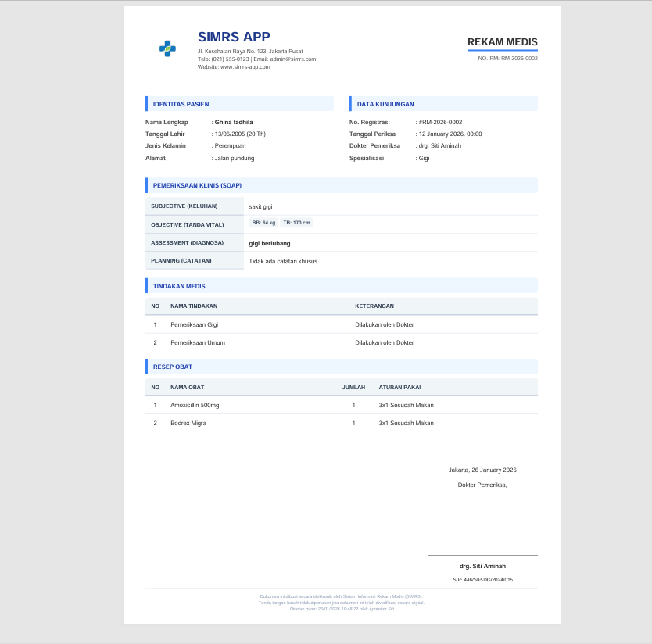This screenshot has width=652, height=644.
Task: Open the www.simrs-app.com website link
Action: [x=244, y=66]
